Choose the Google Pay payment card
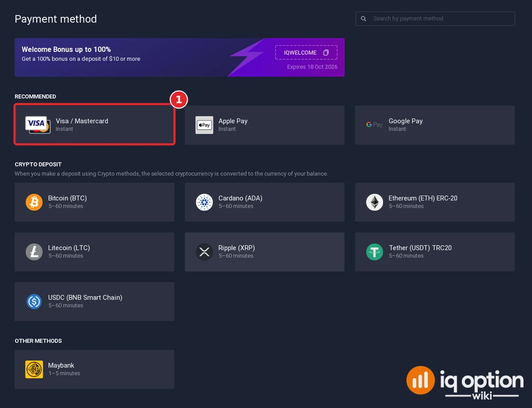Viewport: 532px width, 408px height. [435, 125]
